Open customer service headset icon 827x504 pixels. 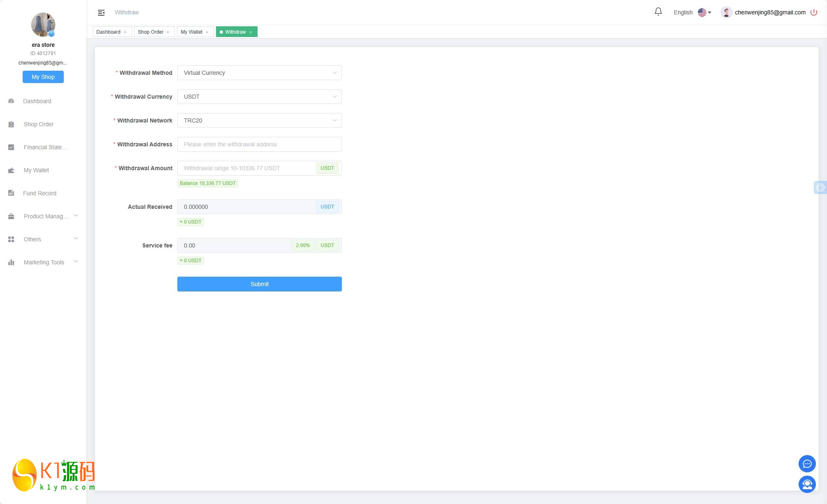coord(807,484)
